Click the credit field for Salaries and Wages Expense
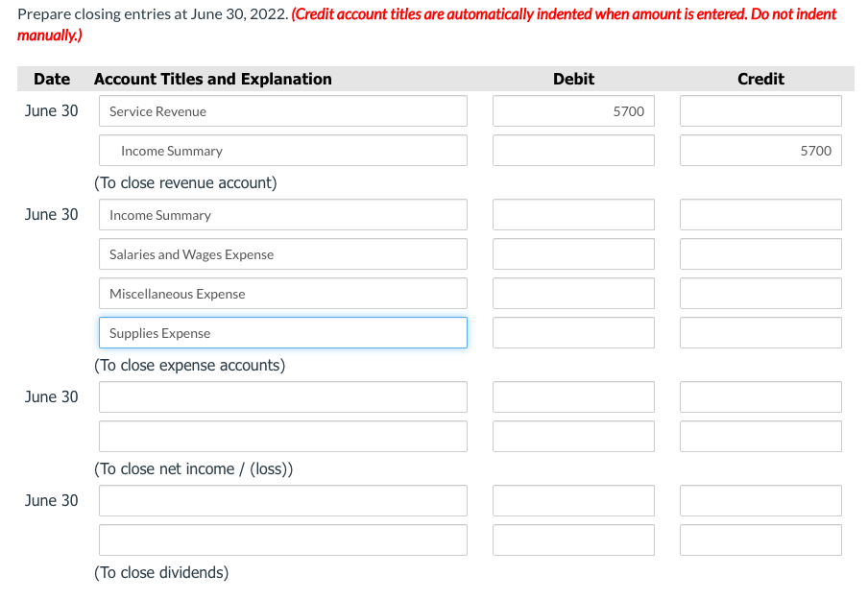Viewport: 868px width, 599px height. (759, 253)
